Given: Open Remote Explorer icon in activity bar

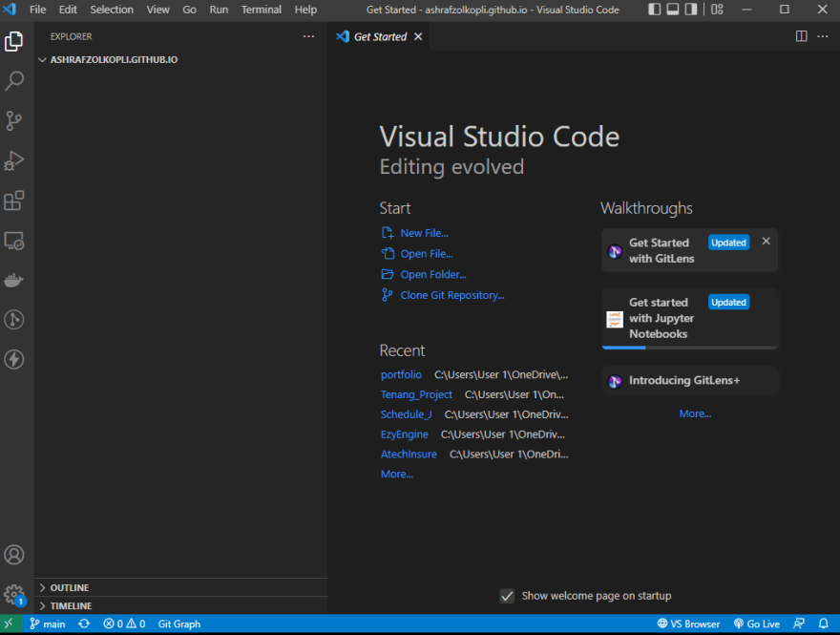Looking at the screenshot, I should click(x=14, y=241).
